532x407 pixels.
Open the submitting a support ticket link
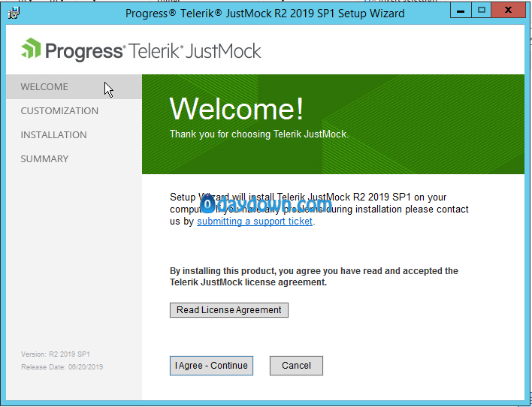click(x=255, y=222)
